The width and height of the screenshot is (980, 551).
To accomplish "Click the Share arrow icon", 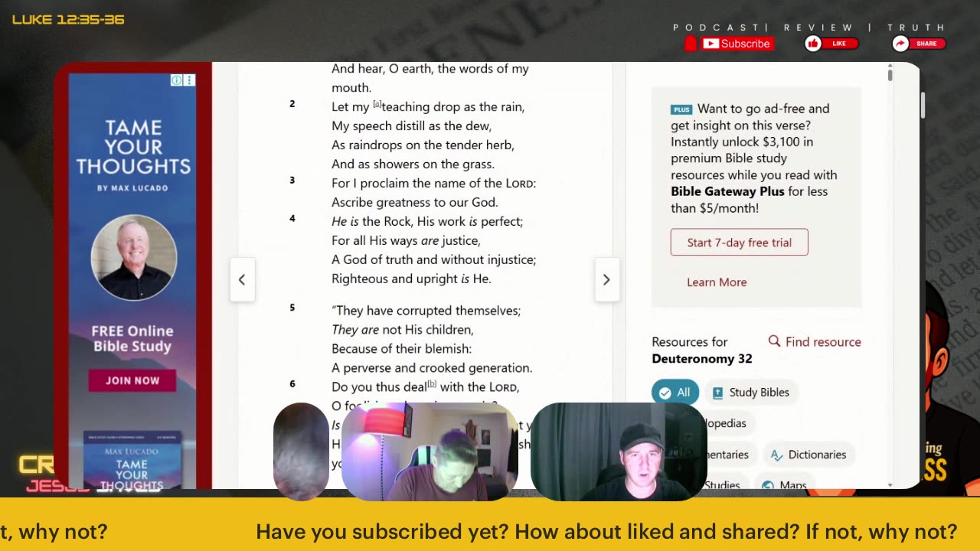I will [900, 44].
